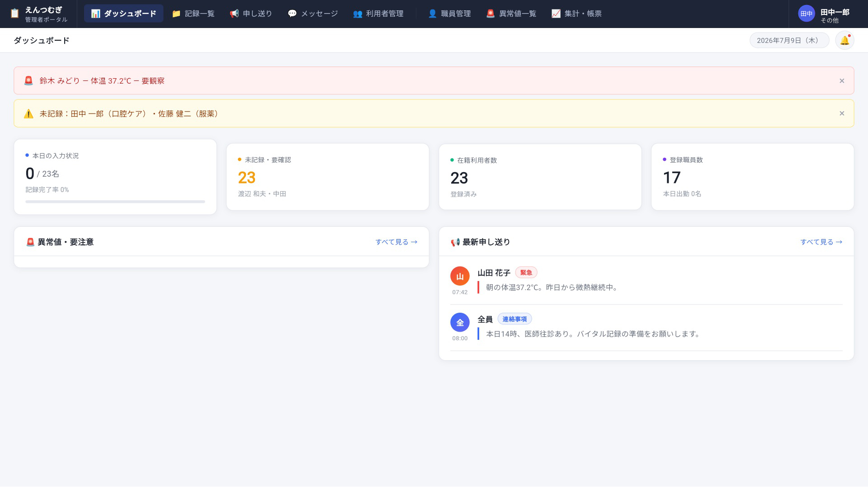This screenshot has width=868, height=488.
Task: Click the えんつむぎ 管理者ポータル brand title
Action: point(46,14)
